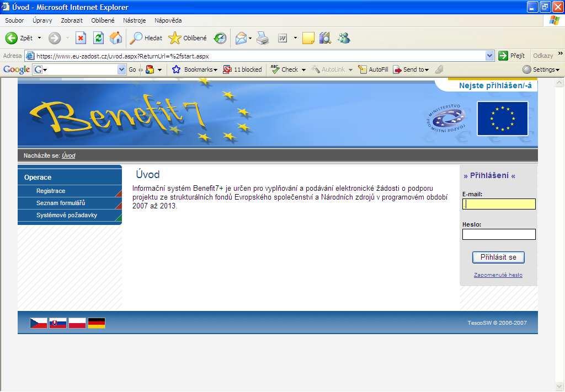The height and width of the screenshot is (392, 565).
Task: Click the Send to icon
Action: [x=397, y=69]
